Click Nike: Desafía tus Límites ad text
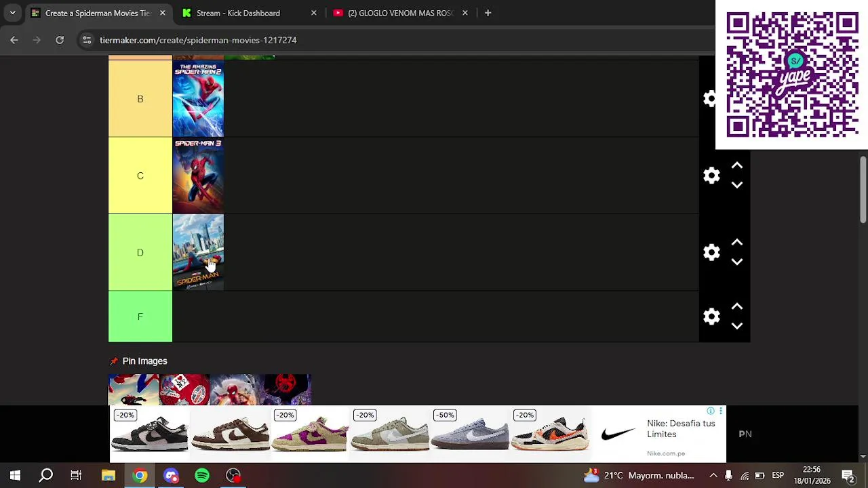 (x=681, y=429)
